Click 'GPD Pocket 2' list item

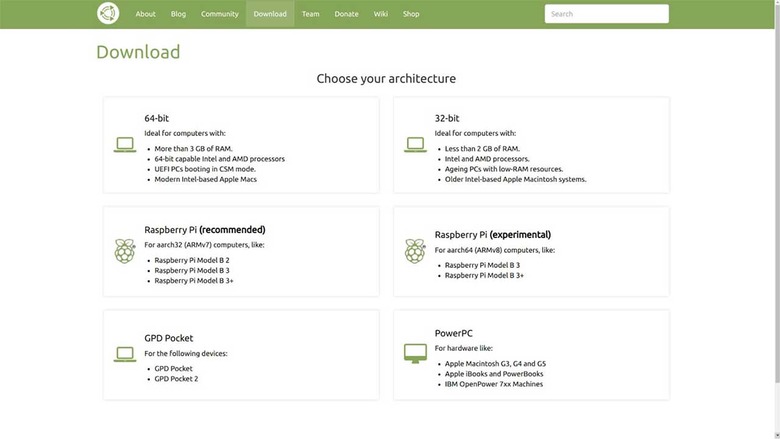pyautogui.click(x=176, y=379)
